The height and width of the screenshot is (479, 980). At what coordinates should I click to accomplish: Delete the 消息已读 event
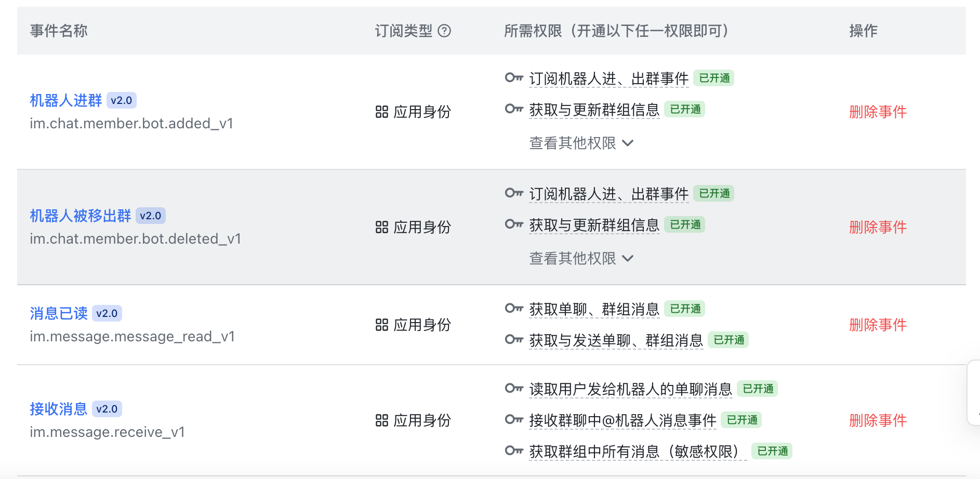878,325
